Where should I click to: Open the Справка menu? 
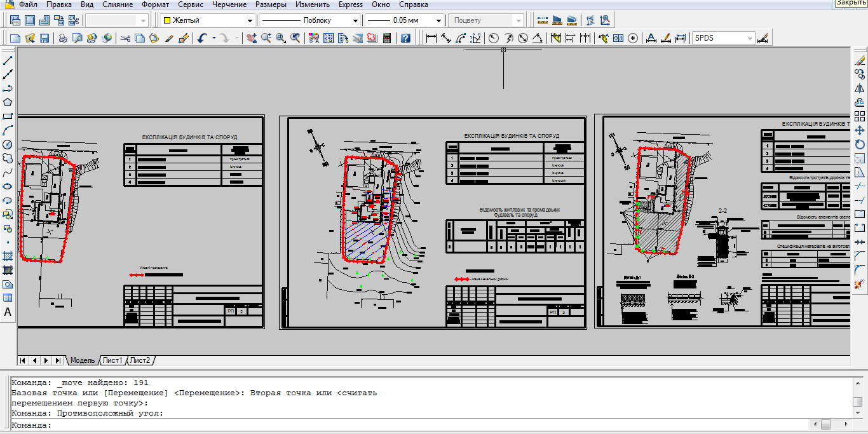click(414, 4)
